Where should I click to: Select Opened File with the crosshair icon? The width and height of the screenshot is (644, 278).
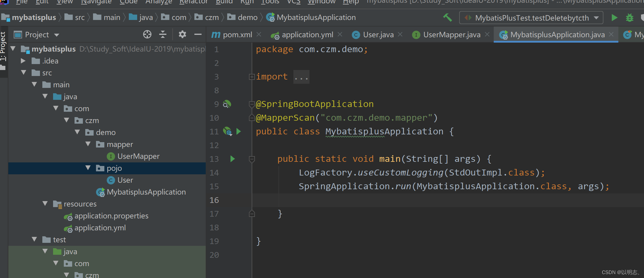[147, 34]
